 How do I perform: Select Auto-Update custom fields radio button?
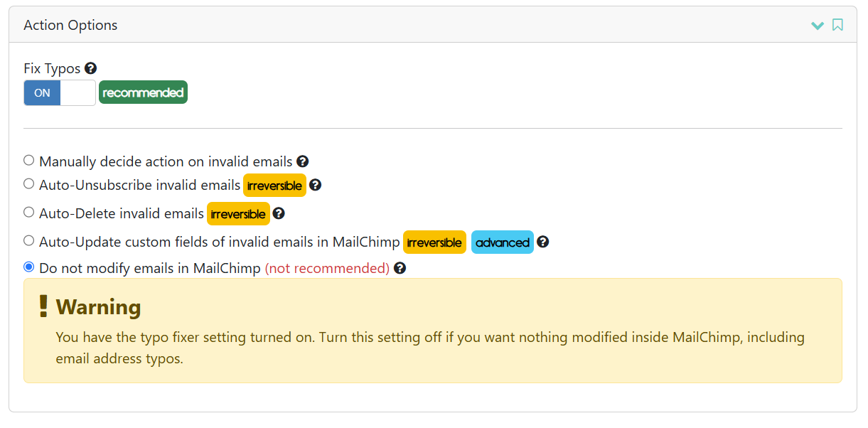click(28, 240)
